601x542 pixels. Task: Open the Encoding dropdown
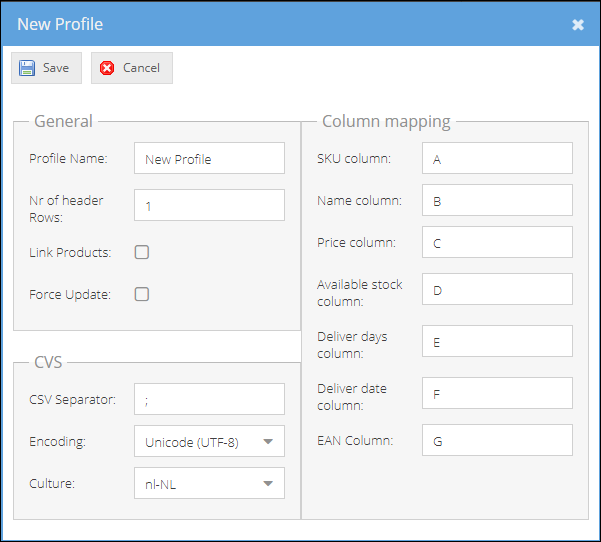(209, 441)
